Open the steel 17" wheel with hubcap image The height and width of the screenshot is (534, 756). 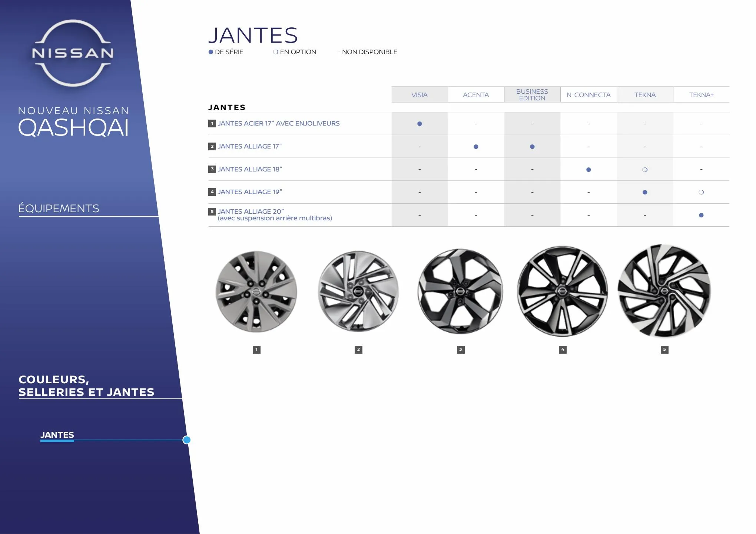click(256, 292)
